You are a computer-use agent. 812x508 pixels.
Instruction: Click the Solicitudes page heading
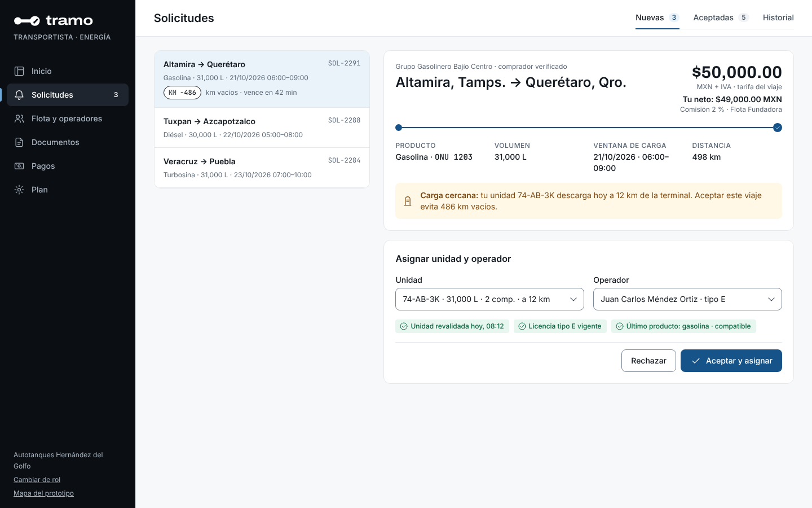coord(184,18)
